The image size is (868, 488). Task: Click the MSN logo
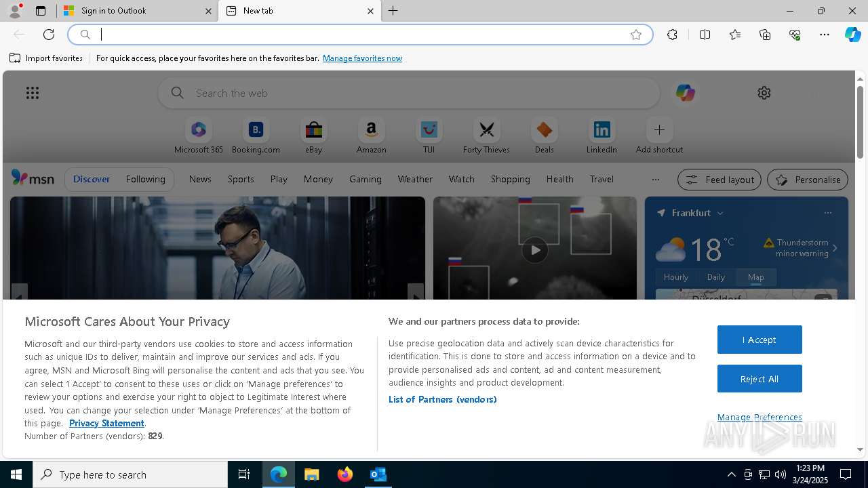(x=33, y=178)
